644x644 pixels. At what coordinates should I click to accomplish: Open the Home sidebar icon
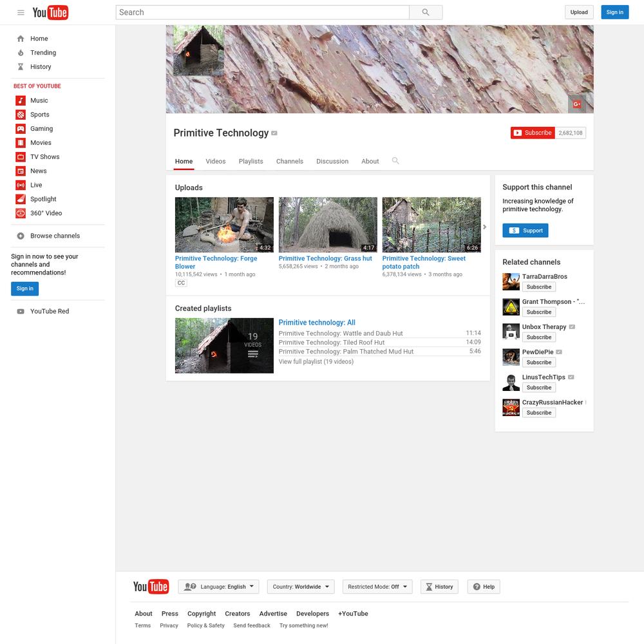coord(21,39)
